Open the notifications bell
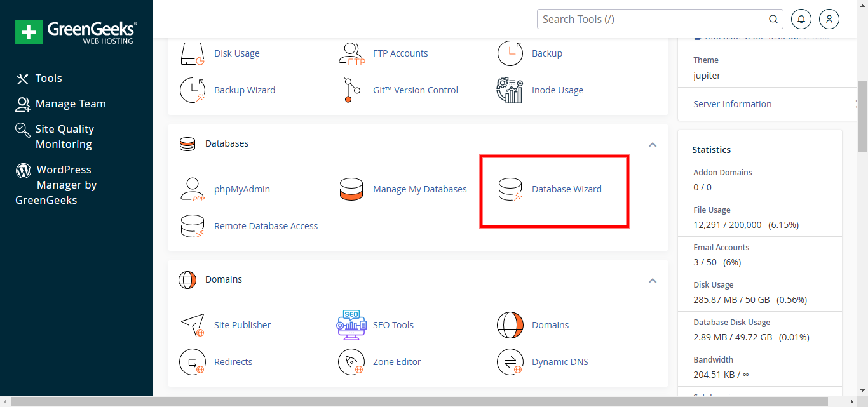 click(801, 18)
